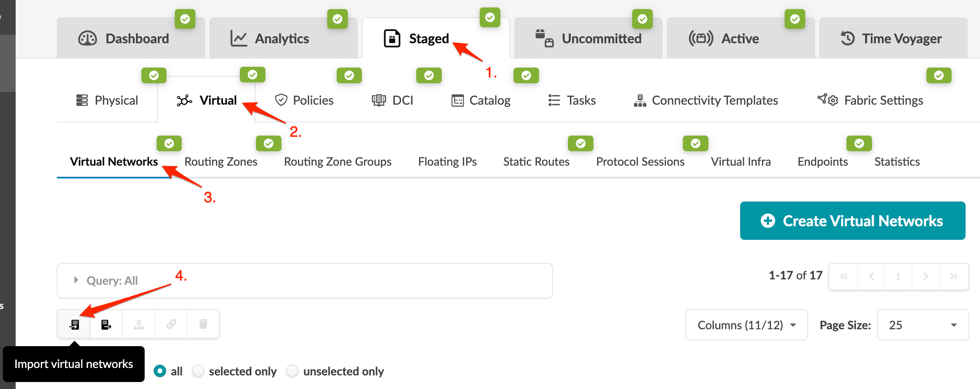Expand the Query: All filter panel
The width and height of the screenshot is (980, 389).
tap(76, 280)
